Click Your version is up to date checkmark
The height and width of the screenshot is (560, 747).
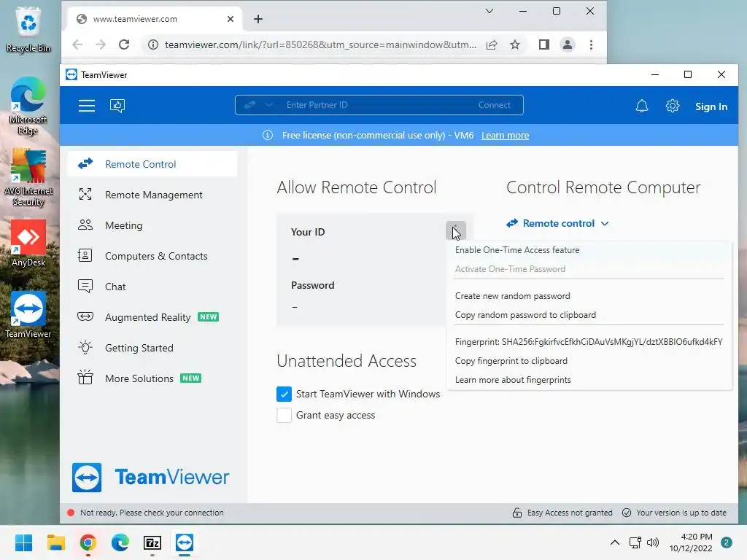tap(627, 513)
